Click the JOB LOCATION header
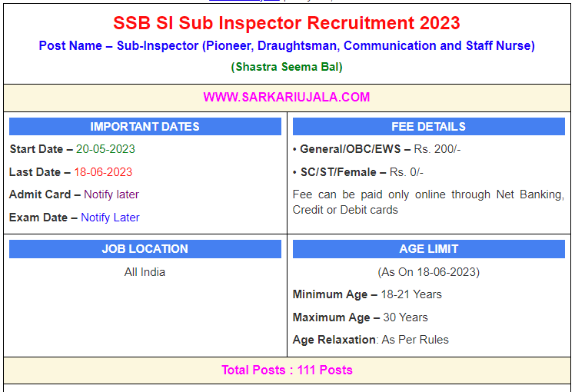 [145, 249]
